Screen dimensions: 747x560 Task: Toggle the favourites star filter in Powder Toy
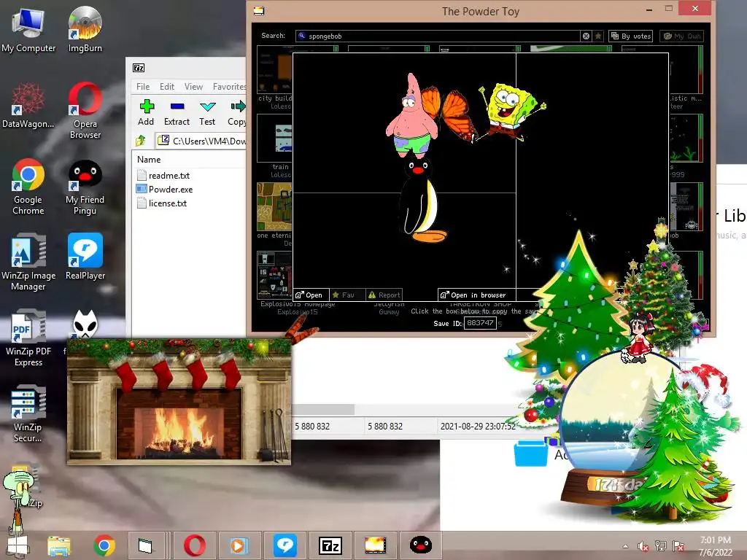tap(598, 36)
